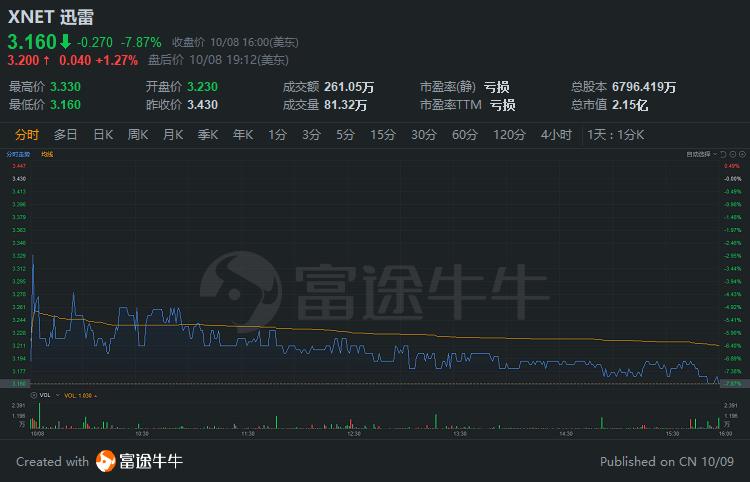
Task: Click the chart zoom out minus icon
Action: [x=733, y=154]
